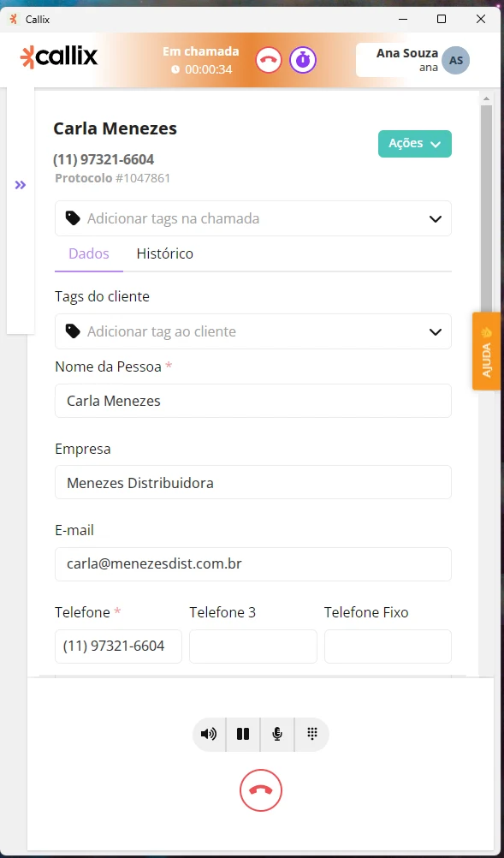
Task: Expand the side panel double-chevron arrow
Action: pos(21,185)
